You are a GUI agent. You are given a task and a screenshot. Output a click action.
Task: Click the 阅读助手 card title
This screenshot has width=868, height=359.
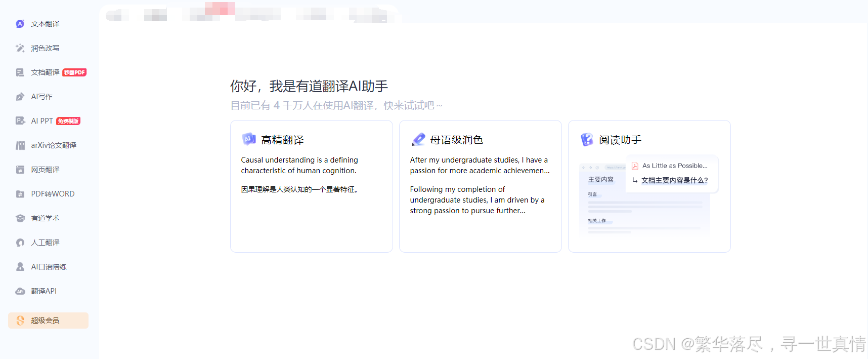620,140
